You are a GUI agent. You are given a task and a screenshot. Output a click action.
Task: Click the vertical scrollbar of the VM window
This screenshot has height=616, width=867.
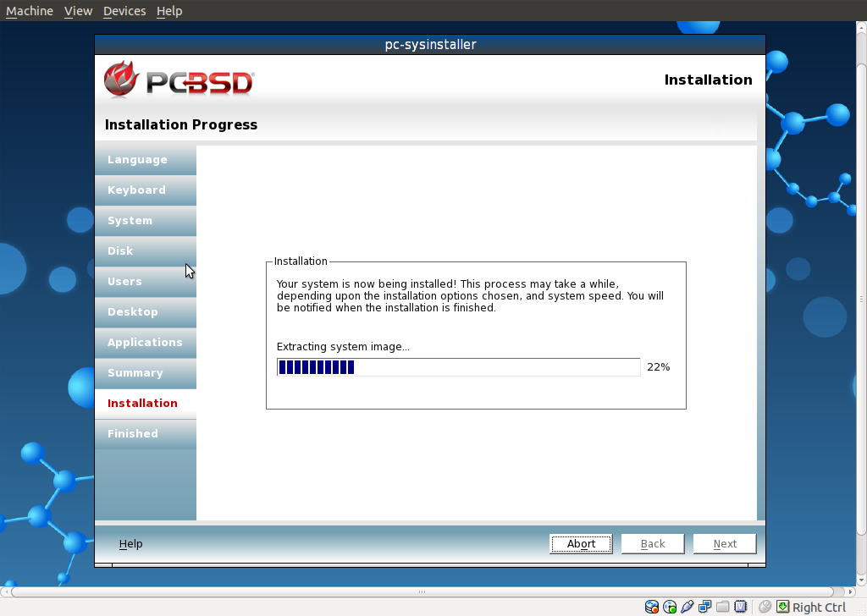pos(861,299)
